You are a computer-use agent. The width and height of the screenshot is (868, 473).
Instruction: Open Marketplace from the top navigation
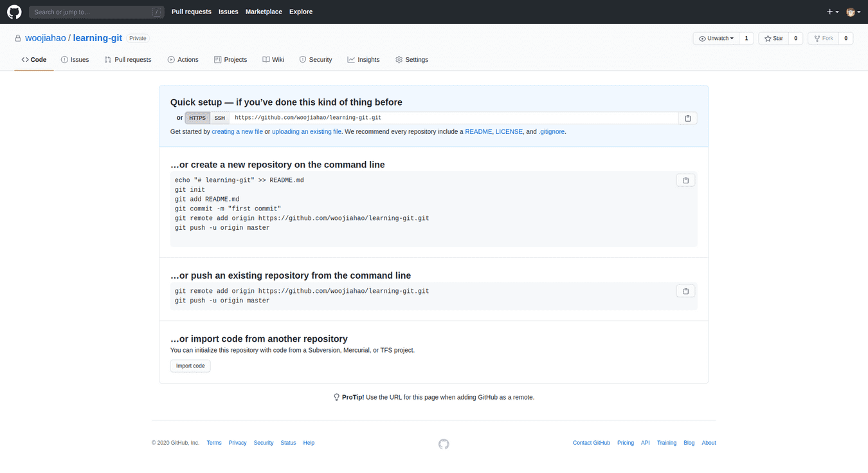coord(264,12)
